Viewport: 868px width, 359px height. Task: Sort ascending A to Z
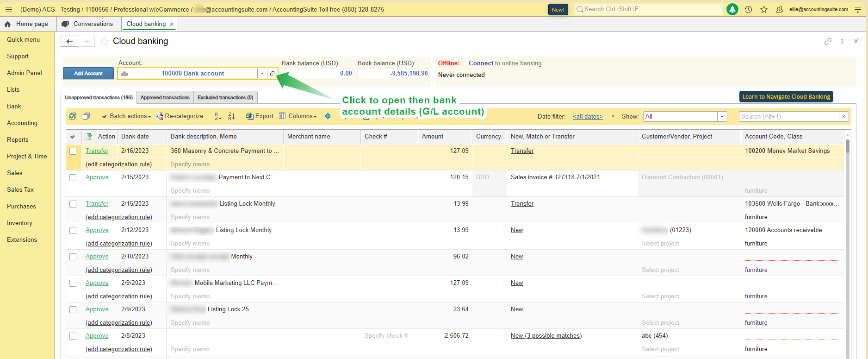pos(218,116)
